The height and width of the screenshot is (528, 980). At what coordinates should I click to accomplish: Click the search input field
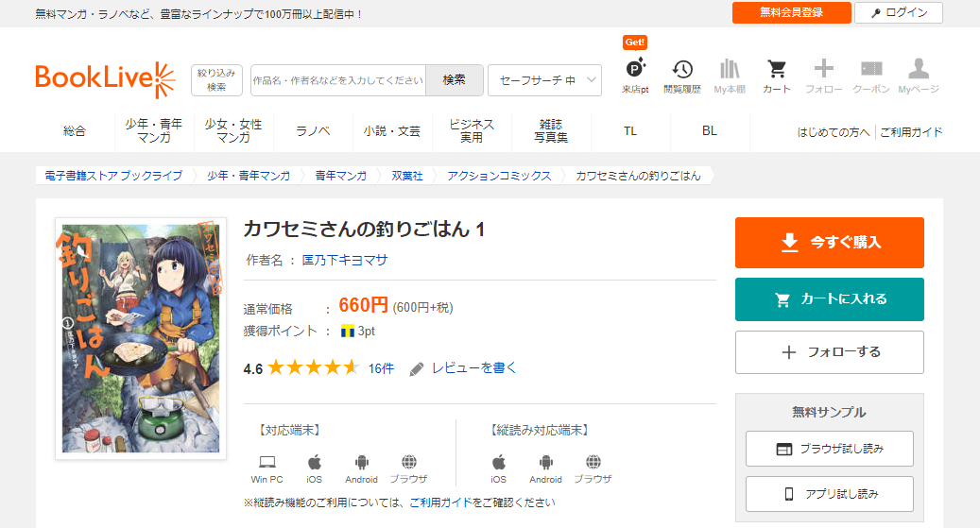(x=338, y=80)
